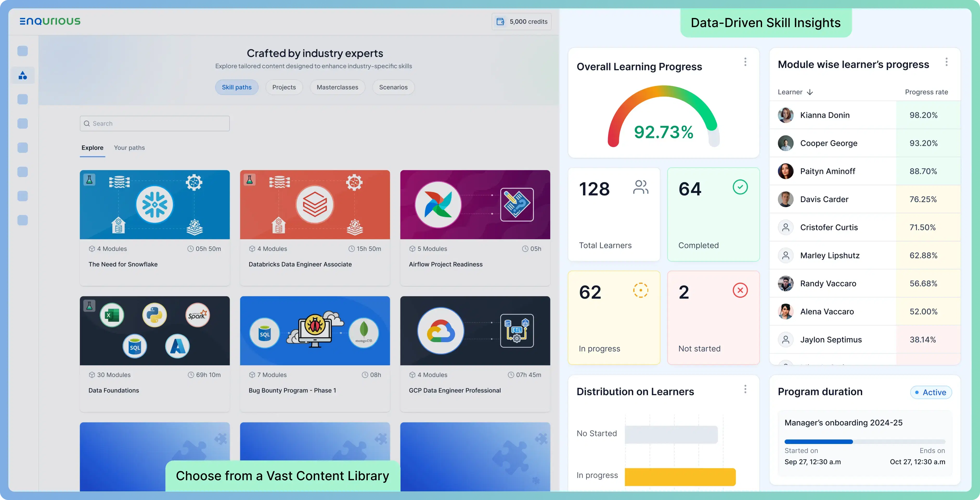The width and height of the screenshot is (980, 500).
Task: Sort by Learner column arrow
Action: (x=810, y=92)
